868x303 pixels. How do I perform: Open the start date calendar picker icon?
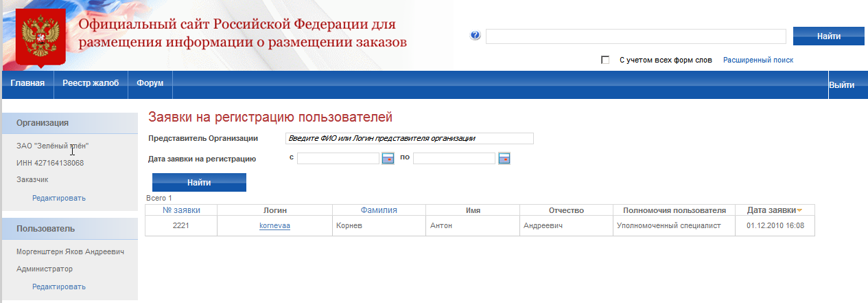point(388,159)
